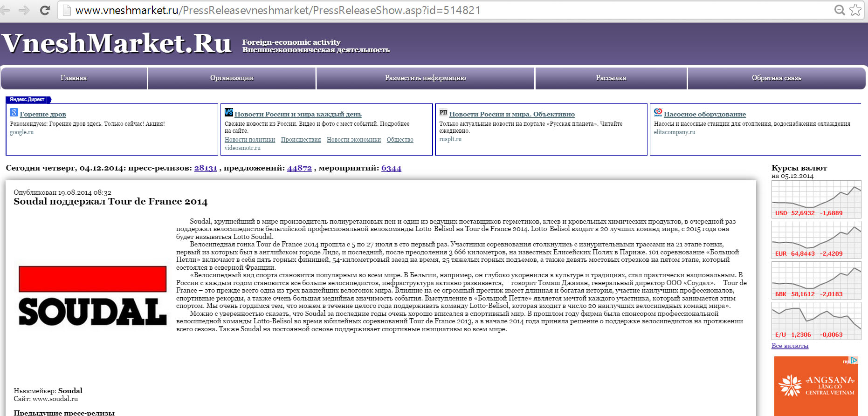
Task: Click the БВК rate value 58,1612
Action: (803, 294)
